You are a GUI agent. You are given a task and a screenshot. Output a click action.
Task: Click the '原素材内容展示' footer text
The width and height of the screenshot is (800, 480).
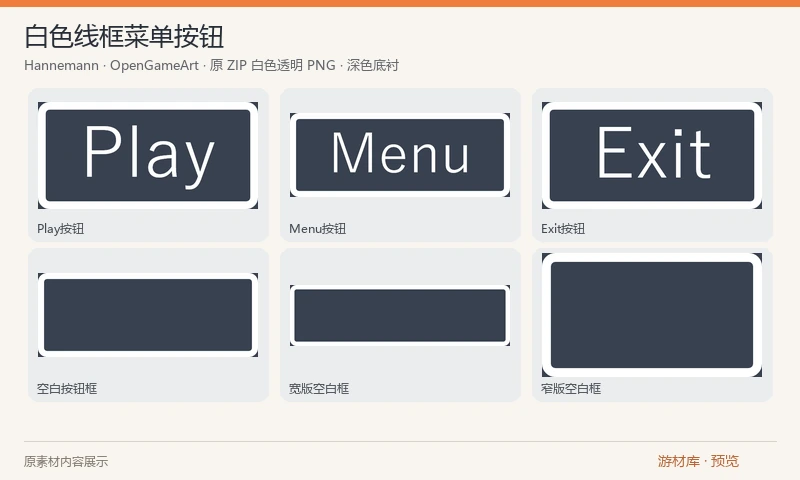pos(66,462)
